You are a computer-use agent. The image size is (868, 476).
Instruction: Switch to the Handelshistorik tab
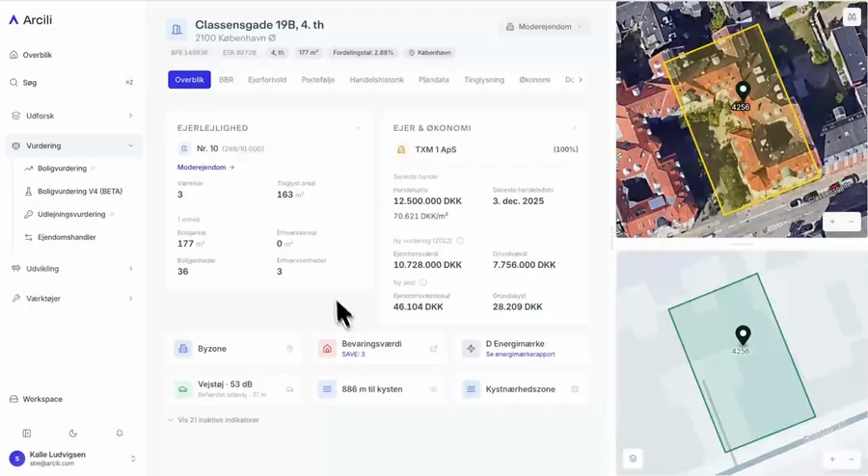coord(376,80)
